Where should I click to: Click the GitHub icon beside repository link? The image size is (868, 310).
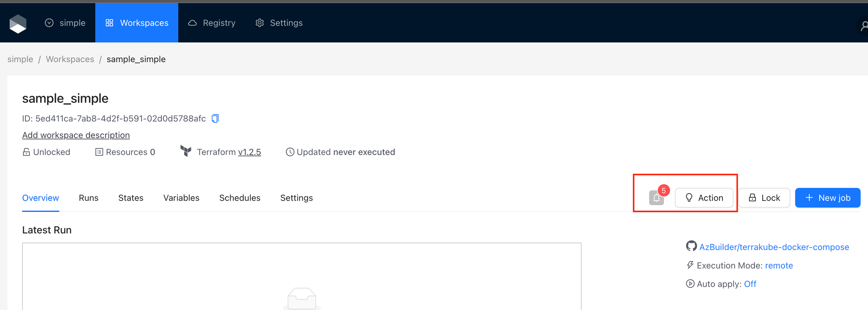point(691,246)
